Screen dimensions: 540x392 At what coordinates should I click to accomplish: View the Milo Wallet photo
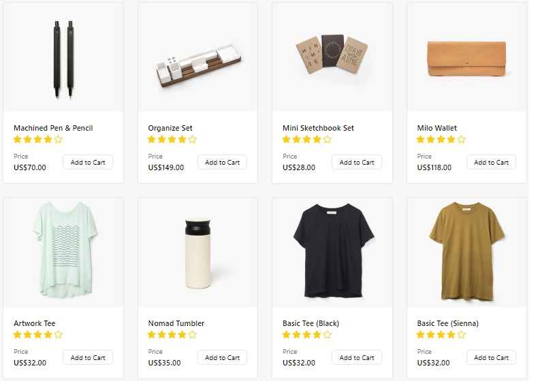click(x=466, y=57)
